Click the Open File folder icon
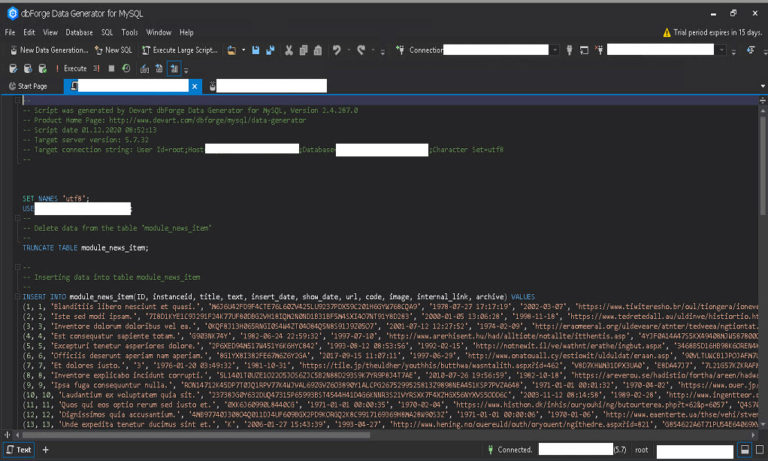Image resolution: width=768 pixels, height=461 pixels. (x=232, y=50)
